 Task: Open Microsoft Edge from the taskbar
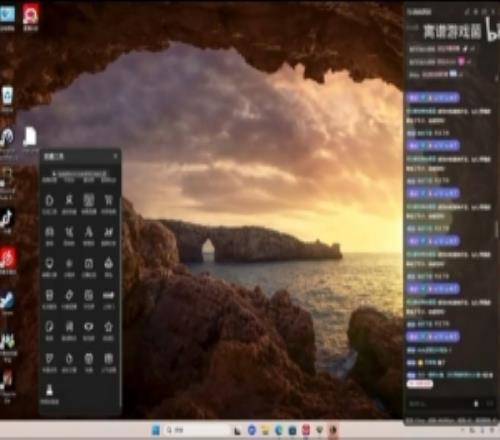[279, 430]
